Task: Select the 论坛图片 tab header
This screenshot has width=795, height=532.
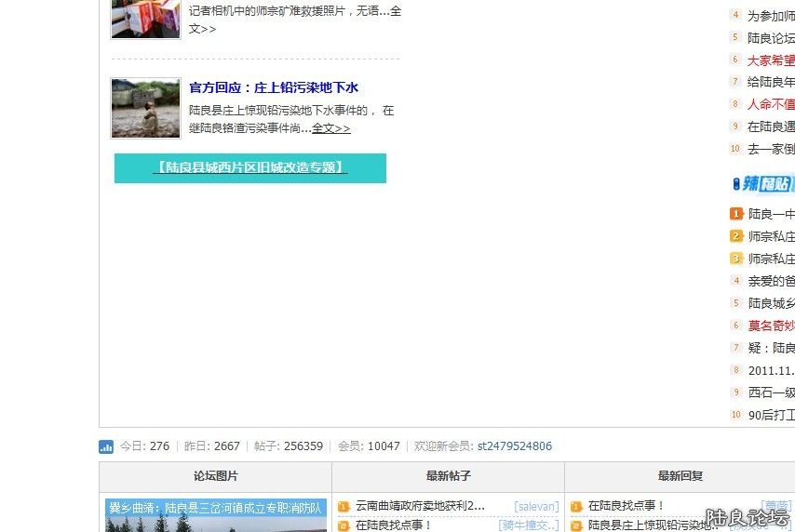Action: (x=215, y=476)
